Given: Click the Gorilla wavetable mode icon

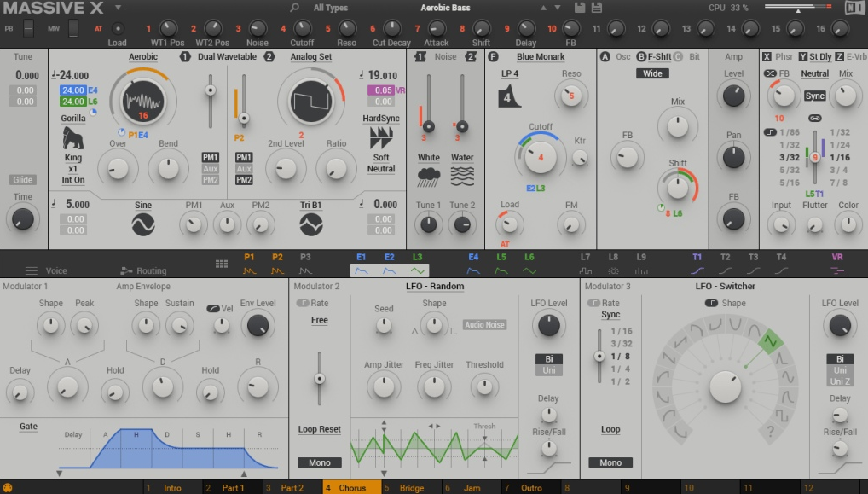Looking at the screenshot, I should (x=73, y=137).
